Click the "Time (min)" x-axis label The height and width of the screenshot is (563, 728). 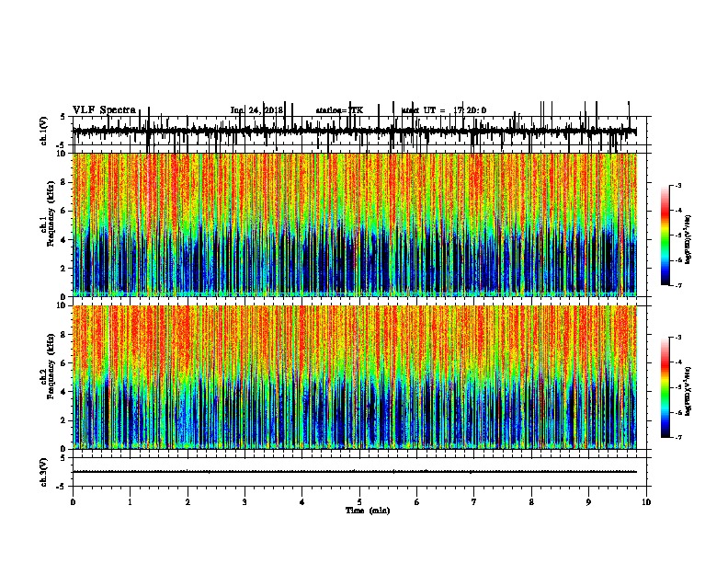[368, 511]
